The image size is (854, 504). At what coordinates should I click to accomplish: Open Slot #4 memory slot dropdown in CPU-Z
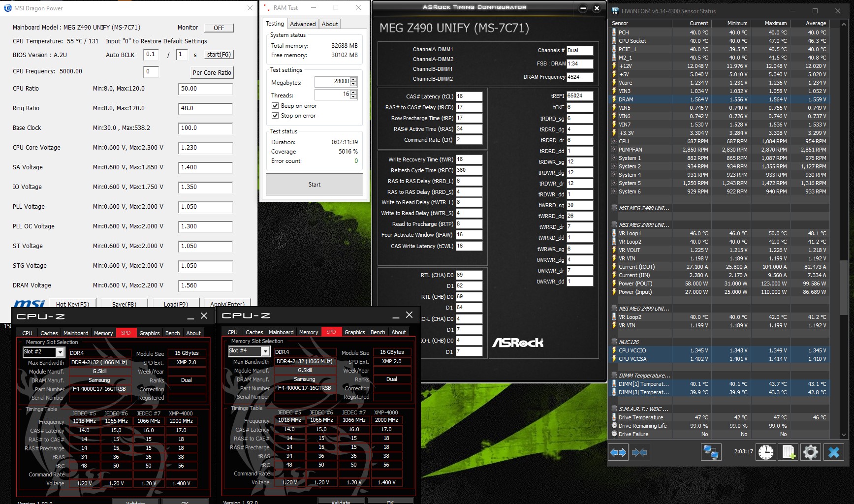[265, 351]
